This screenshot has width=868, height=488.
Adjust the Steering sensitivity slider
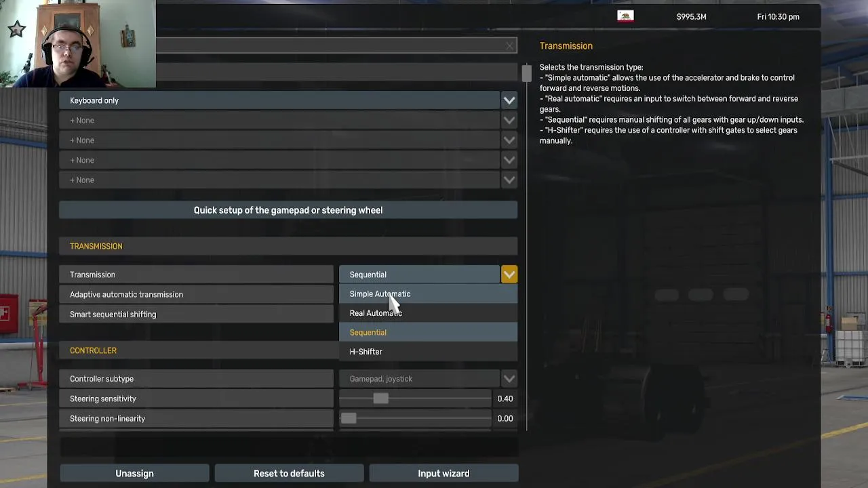(380, 399)
